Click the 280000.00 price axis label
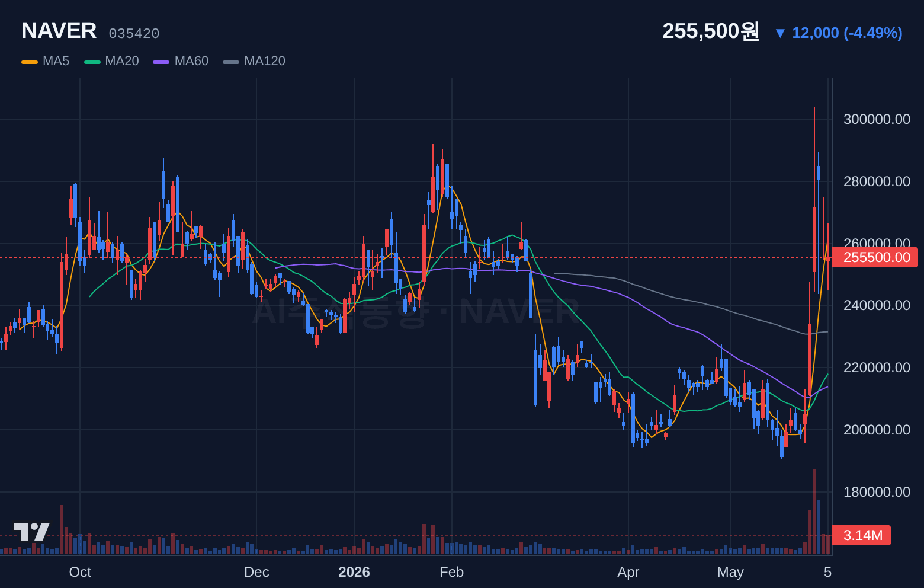Image resolution: width=924 pixels, height=588 pixels. (877, 181)
